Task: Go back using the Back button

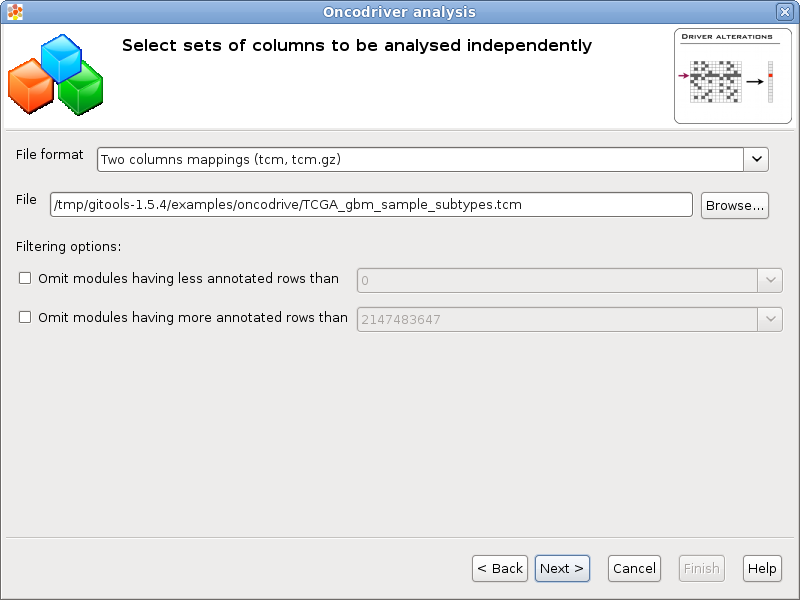Action: click(x=500, y=568)
